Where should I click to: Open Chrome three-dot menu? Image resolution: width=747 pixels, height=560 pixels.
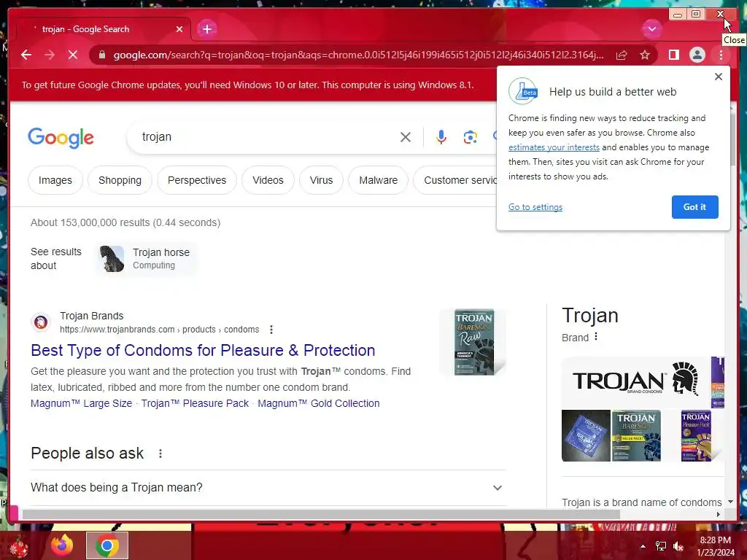tap(721, 55)
